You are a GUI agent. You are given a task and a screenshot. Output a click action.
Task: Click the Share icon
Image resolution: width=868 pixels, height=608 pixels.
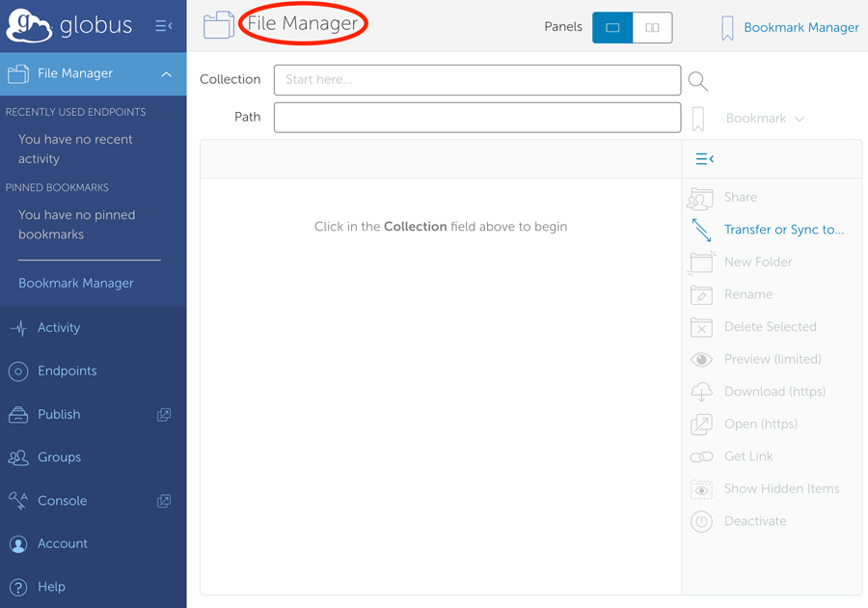(700, 199)
